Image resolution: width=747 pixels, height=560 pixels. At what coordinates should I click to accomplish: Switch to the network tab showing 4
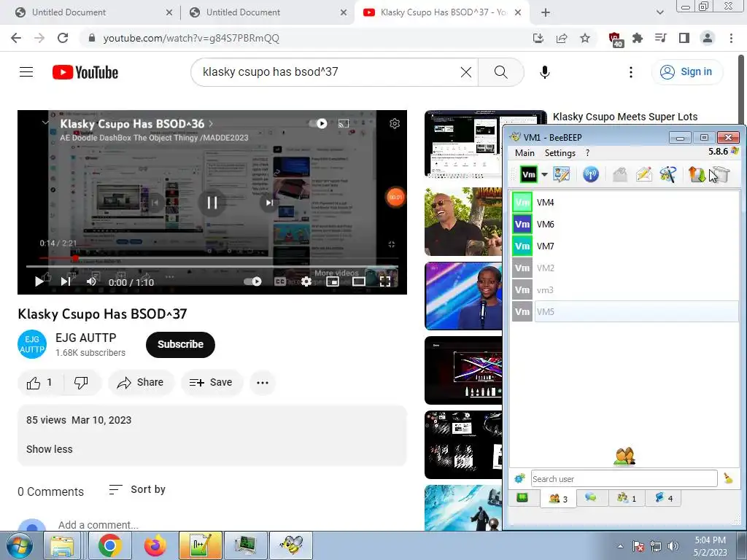pyautogui.click(x=664, y=498)
